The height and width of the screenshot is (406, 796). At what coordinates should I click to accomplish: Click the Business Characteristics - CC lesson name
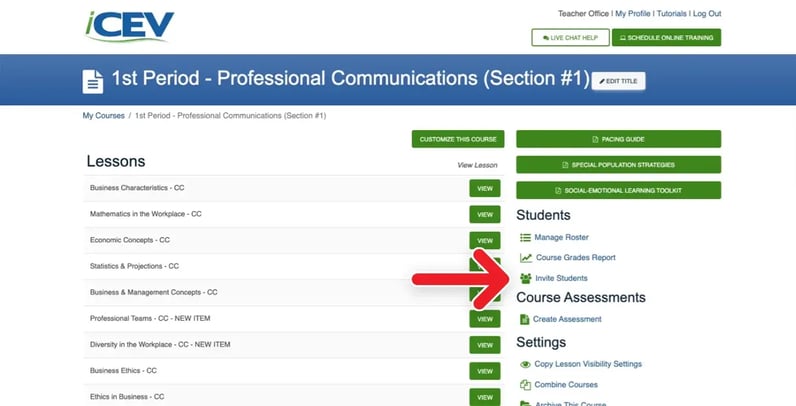pos(137,188)
